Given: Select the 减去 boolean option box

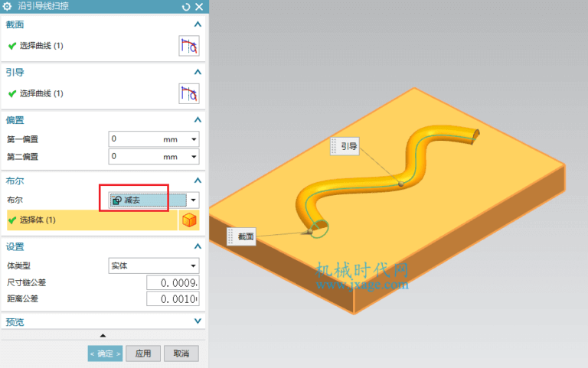Looking at the screenshot, I should click(148, 200).
